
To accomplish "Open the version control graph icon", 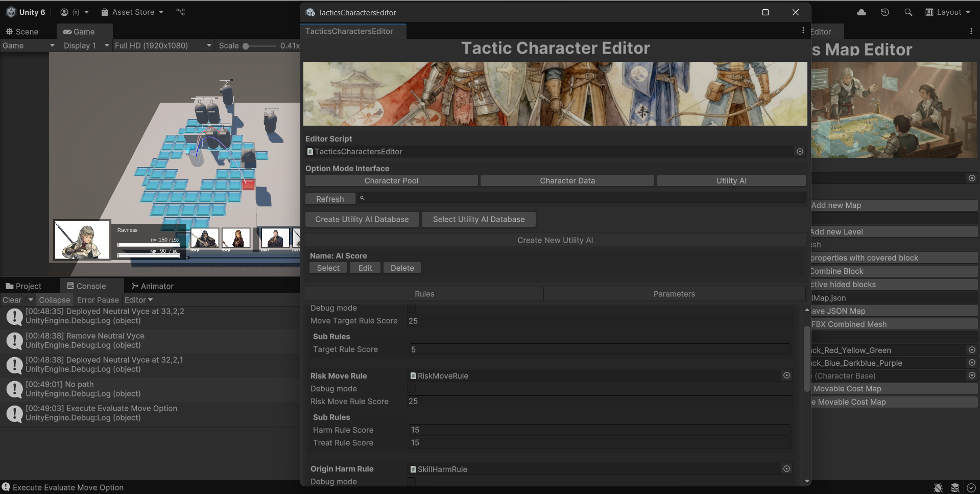I will tap(181, 12).
